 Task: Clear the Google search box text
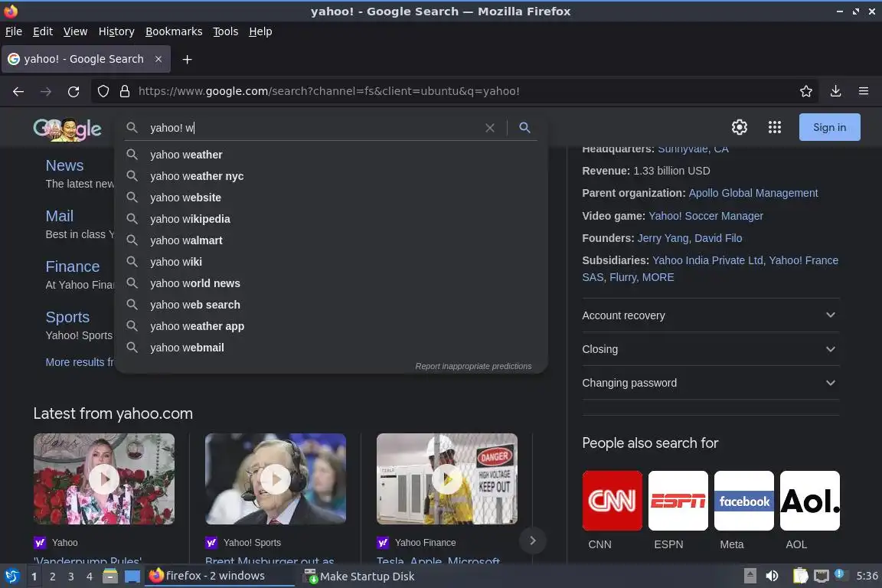click(x=490, y=128)
